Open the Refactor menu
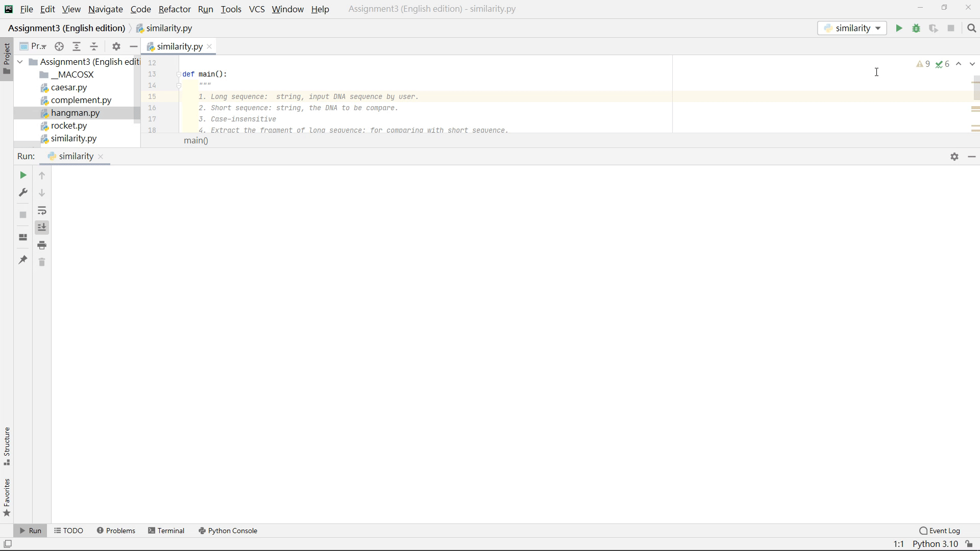The width and height of the screenshot is (980, 551). coord(175,9)
